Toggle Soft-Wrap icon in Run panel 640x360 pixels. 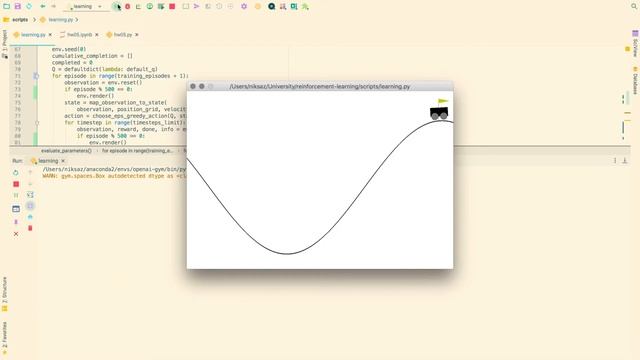click(30, 195)
